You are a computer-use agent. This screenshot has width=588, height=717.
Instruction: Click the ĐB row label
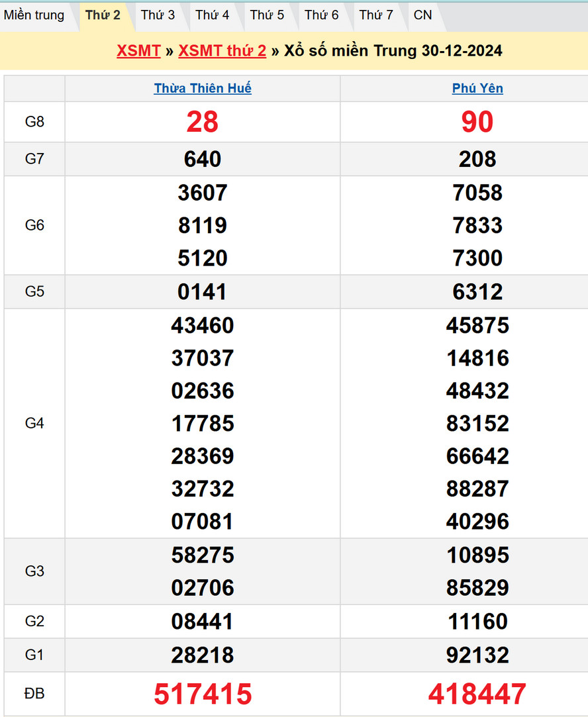pos(34,694)
